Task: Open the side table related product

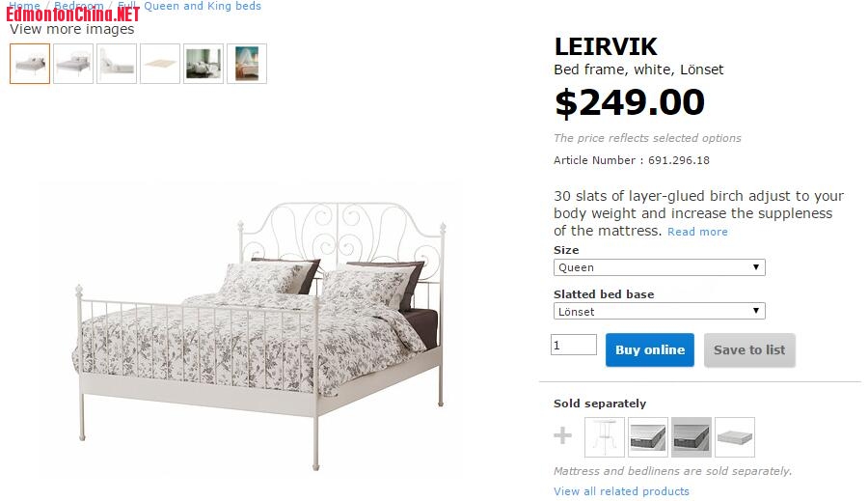Action: tap(605, 437)
